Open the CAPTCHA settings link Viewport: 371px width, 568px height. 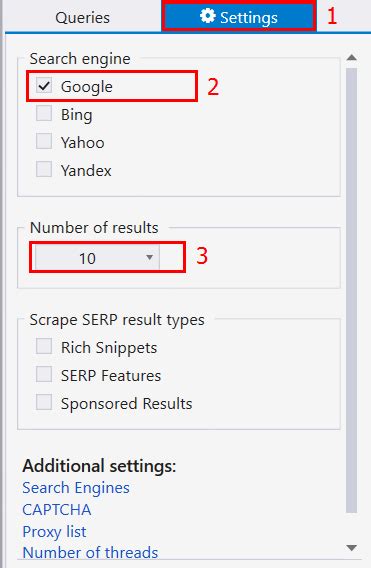click(x=57, y=510)
